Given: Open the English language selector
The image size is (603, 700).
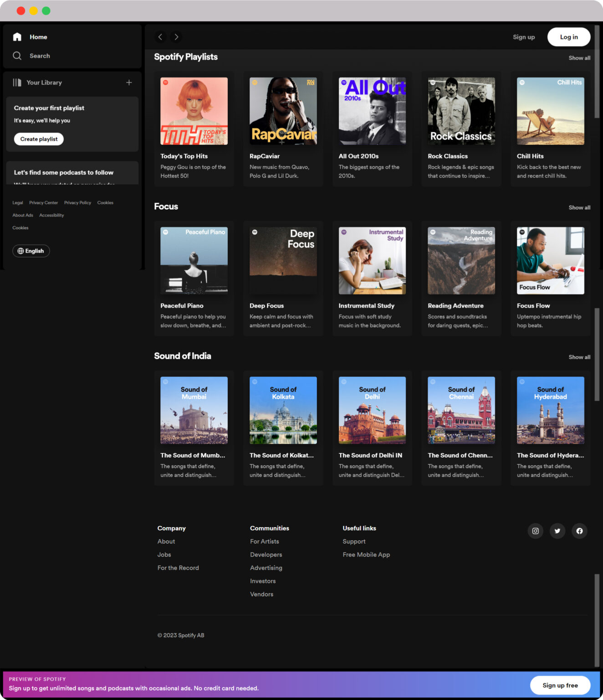Looking at the screenshot, I should tap(31, 251).
